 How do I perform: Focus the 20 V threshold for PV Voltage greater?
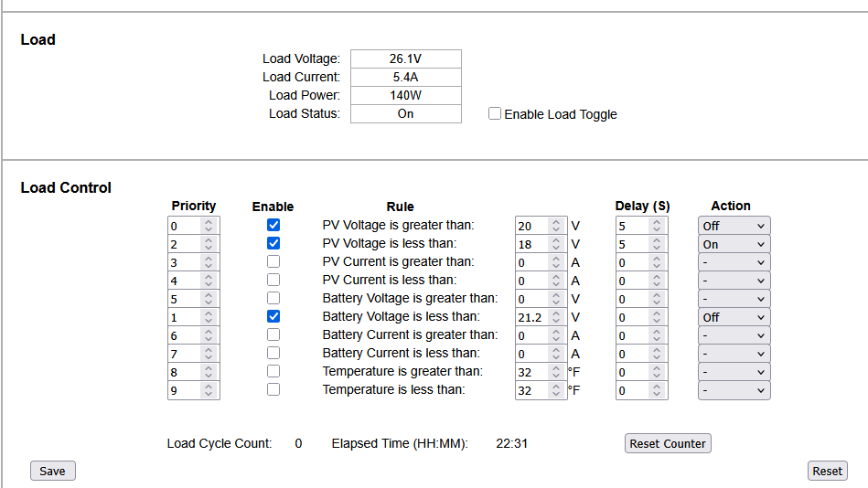click(541, 226)
